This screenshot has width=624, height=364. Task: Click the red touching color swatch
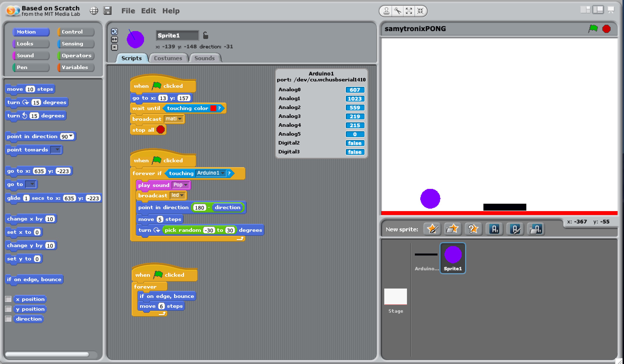pyautogui.click(x=213, y=108)
